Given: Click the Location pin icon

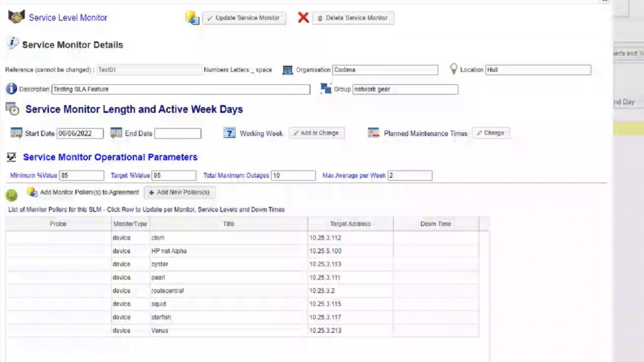Looking at the screenshot, I should pyautogui.click(x=453, y=69).
